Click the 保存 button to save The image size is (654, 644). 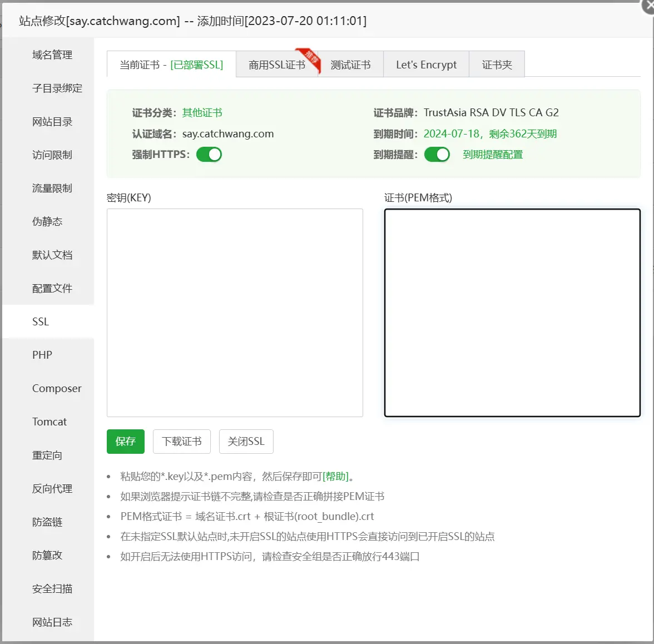pos(125,441)
